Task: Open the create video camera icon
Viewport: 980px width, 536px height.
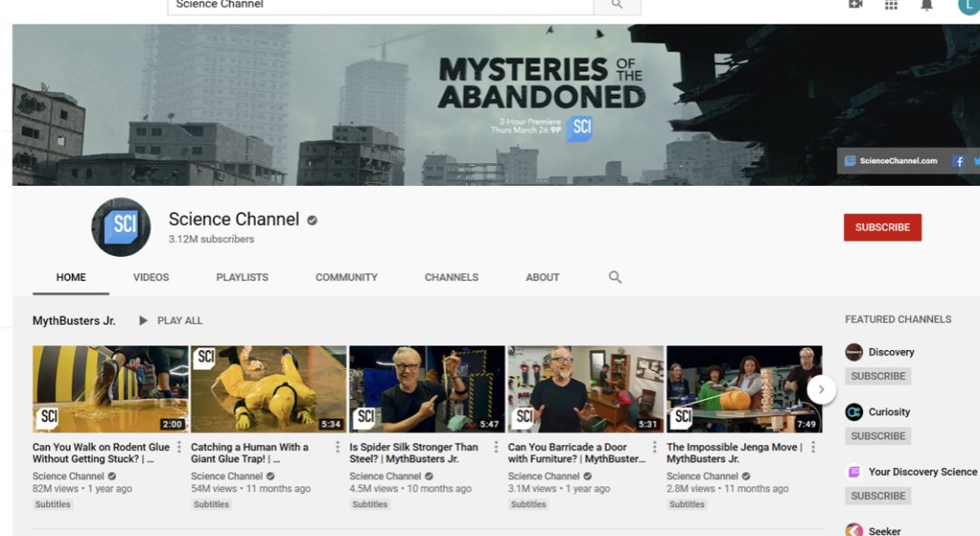Action: [856, 5]
